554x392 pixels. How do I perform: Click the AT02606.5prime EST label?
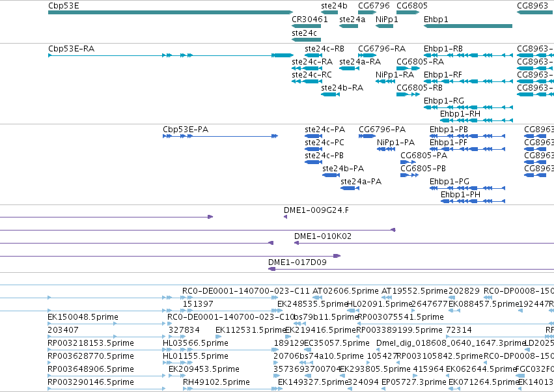pos(346,291)
